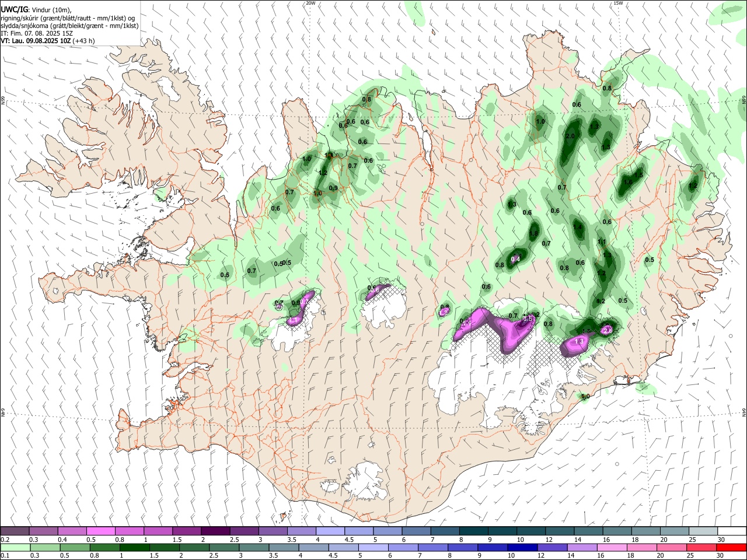Select the bright pink 0.5 snow legend swatch
The image size is (747, 560).
(x=101, y=531)
